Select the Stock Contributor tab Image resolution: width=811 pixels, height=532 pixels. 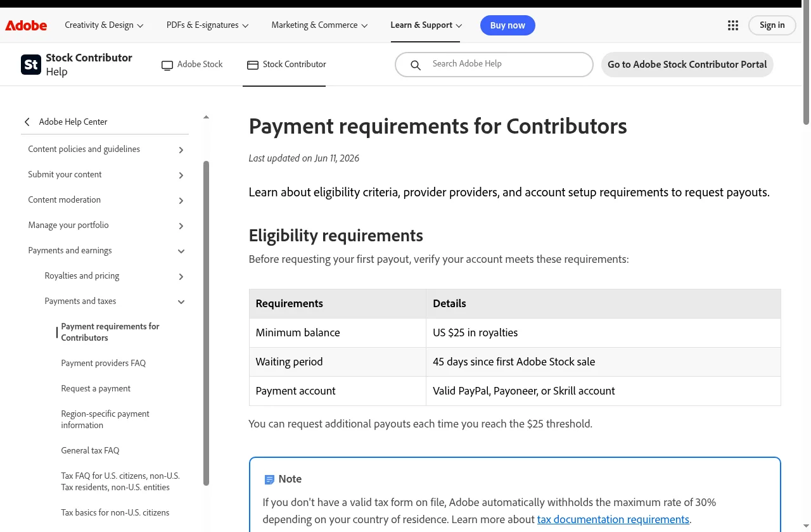tap(286, 65)
